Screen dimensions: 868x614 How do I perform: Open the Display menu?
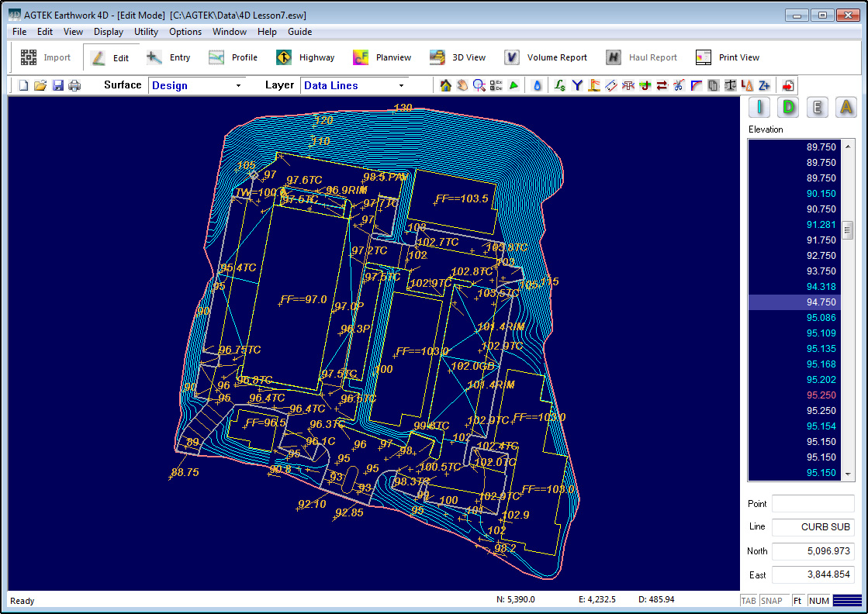tap(109, 32)
